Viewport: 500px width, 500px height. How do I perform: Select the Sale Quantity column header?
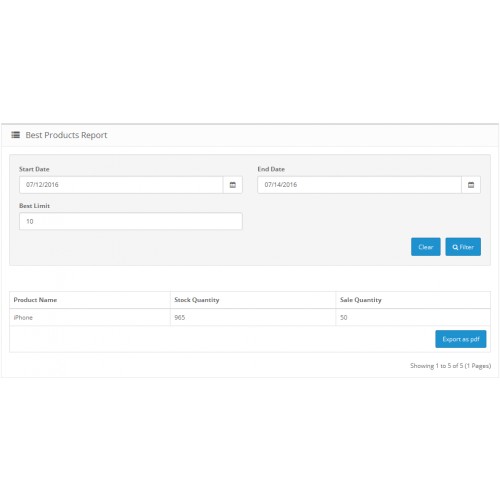360,300
